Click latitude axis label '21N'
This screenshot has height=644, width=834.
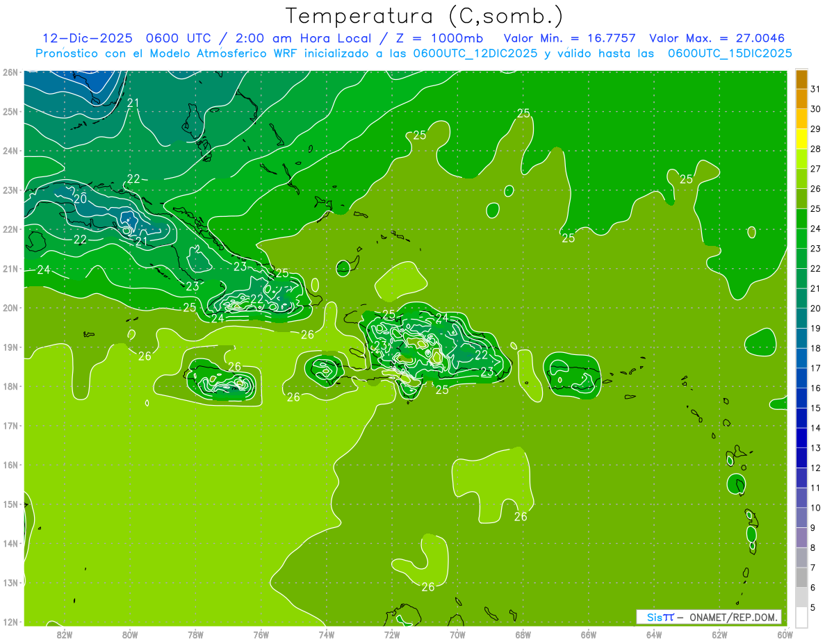[10, 269]
